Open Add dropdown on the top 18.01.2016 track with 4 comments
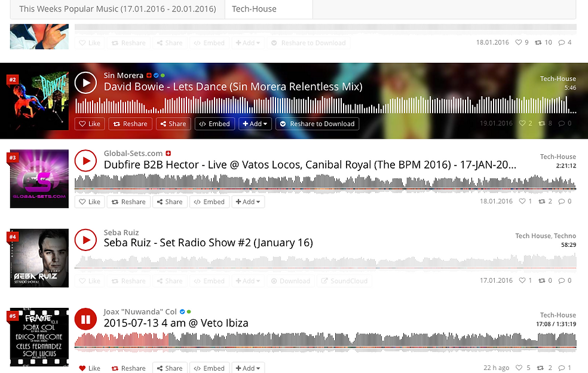The width and height of the screenshot is (588, 373). tap(248, 43)
